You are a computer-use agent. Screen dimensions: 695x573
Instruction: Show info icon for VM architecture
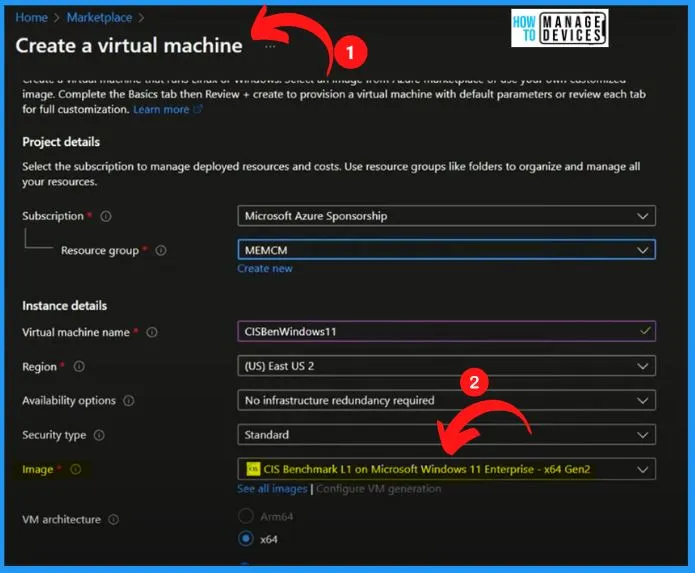(114, 519)
